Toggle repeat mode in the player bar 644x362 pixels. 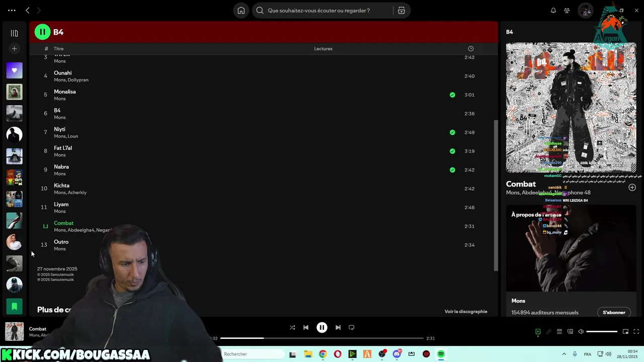(x=352, y=327)
